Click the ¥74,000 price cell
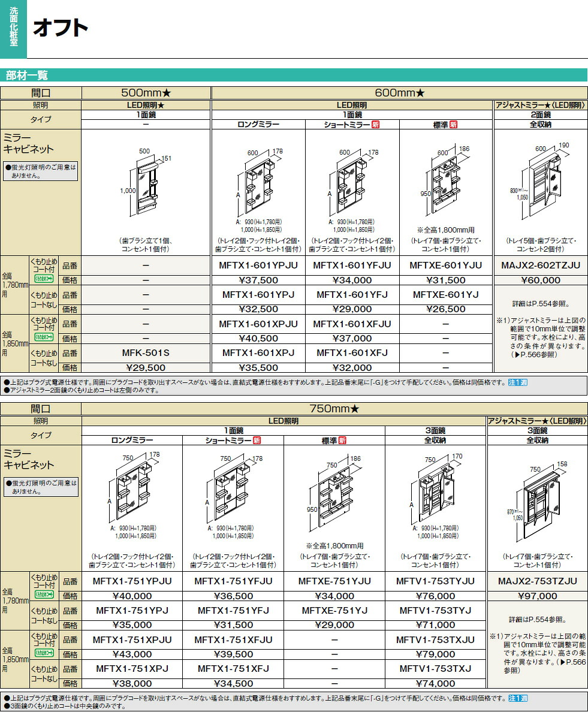588x712 pixels. (x=435, y=683)
